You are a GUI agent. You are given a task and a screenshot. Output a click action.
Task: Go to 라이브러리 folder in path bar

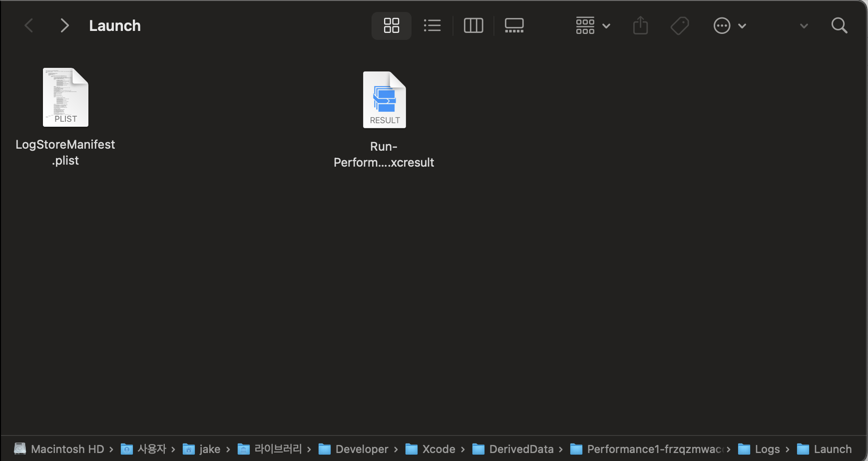(x=270, y=449)
